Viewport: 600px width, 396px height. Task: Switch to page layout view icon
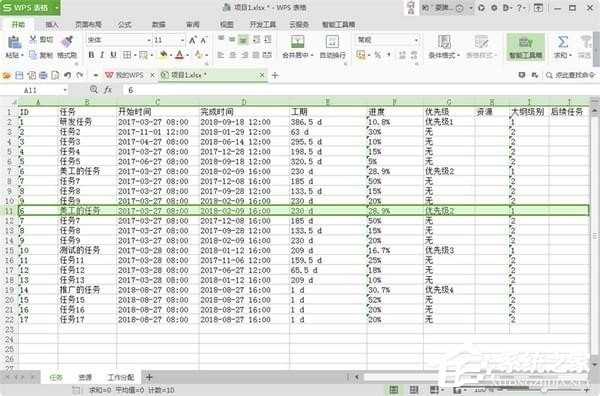tap(414, 390)
